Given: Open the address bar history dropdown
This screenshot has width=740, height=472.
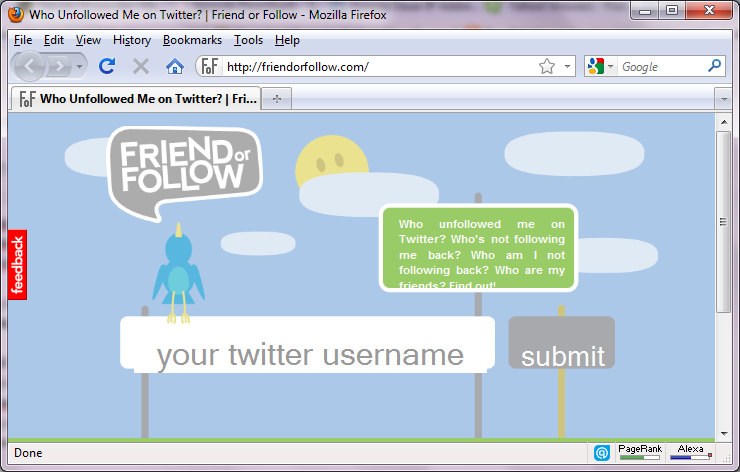Looking at the screenshot, I should (567, 67).
